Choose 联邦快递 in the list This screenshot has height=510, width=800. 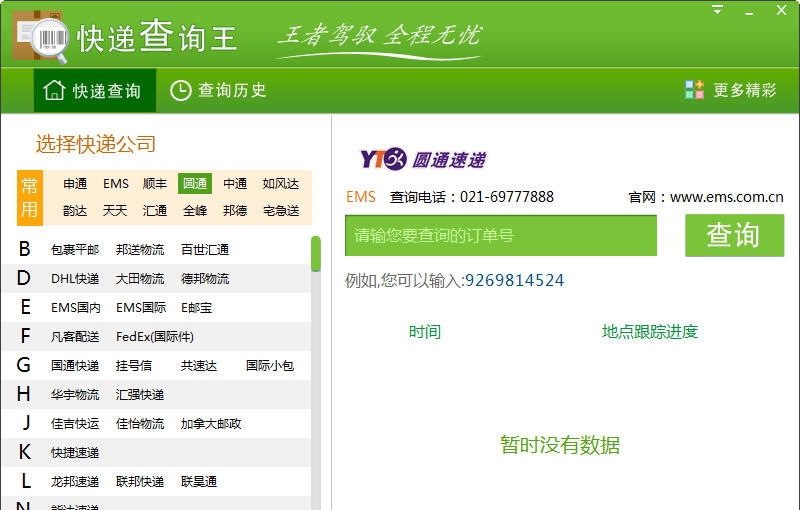tap(140, 482)
